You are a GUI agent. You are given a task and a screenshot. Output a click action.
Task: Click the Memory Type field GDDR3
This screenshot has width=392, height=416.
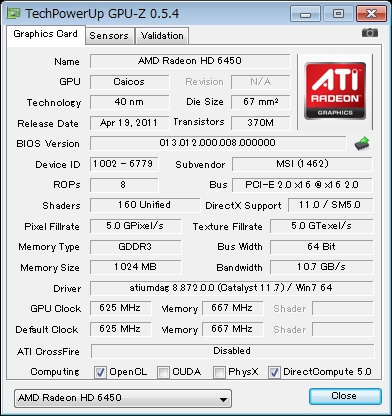coord(135,247)
